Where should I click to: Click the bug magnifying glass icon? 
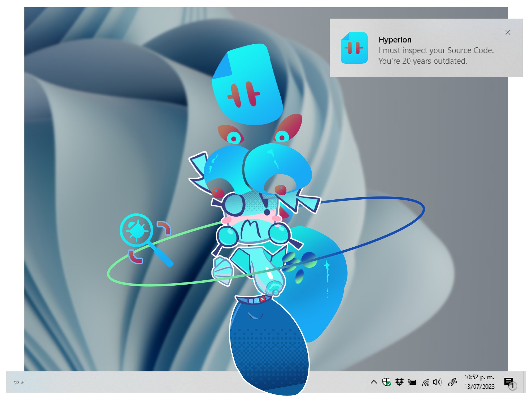click(137, 230)
